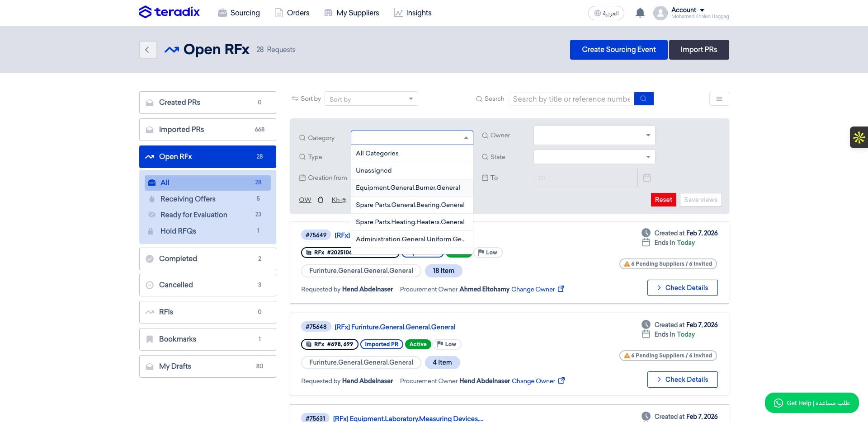Open Cancelled sidebar section

208,285
